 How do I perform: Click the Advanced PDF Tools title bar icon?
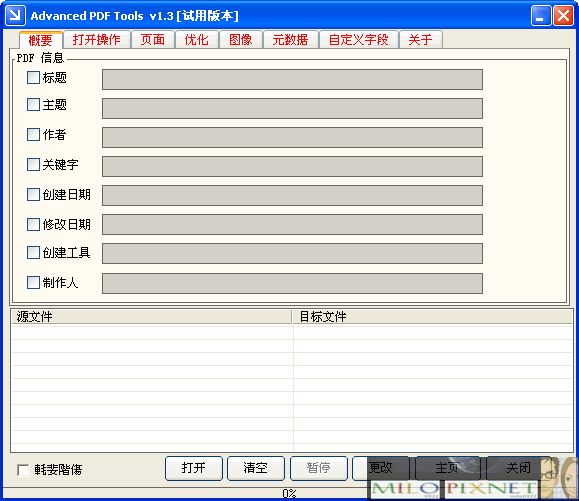(15, 15)
